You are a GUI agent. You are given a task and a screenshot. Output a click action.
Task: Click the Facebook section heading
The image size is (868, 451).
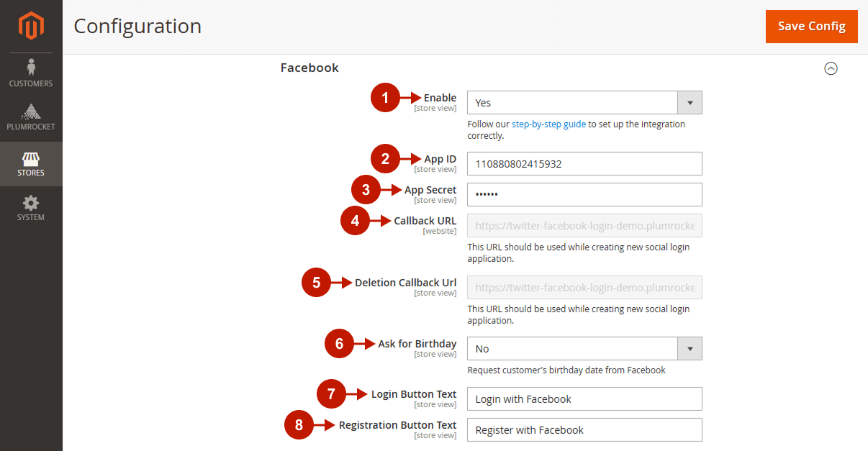click(x=309, y=68)
